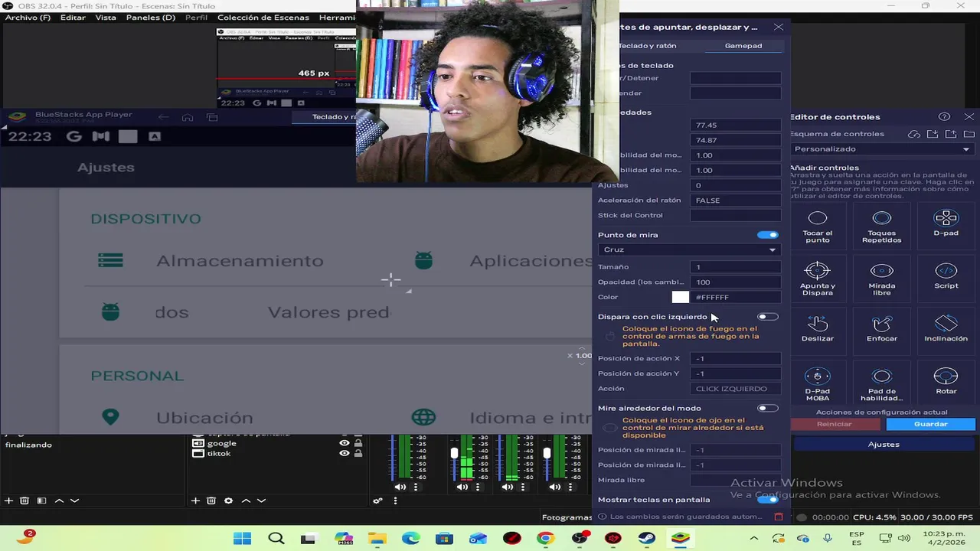Enable Dispara con clic izquierdo
The height and width of the screenshot is (551, 980).
768,317
